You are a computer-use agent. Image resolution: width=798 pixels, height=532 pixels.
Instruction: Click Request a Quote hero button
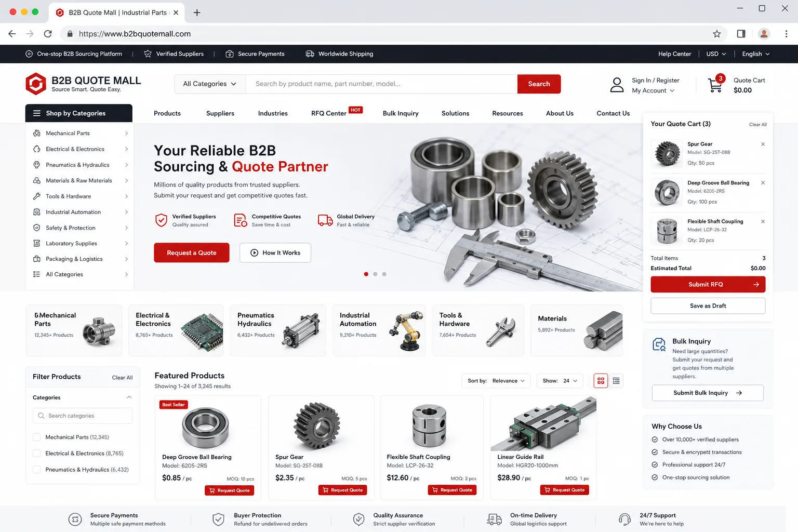(192, 252)
